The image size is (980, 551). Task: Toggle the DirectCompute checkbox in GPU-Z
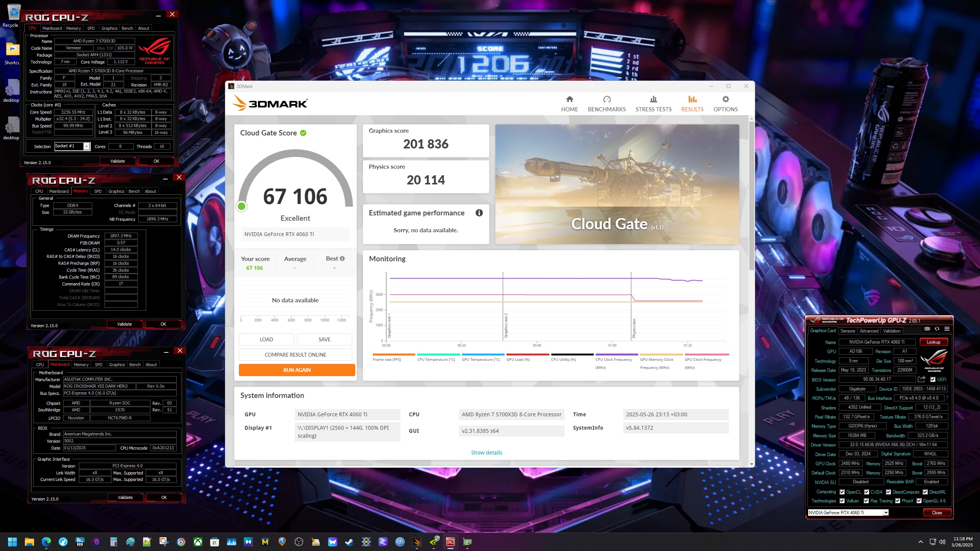889,492
